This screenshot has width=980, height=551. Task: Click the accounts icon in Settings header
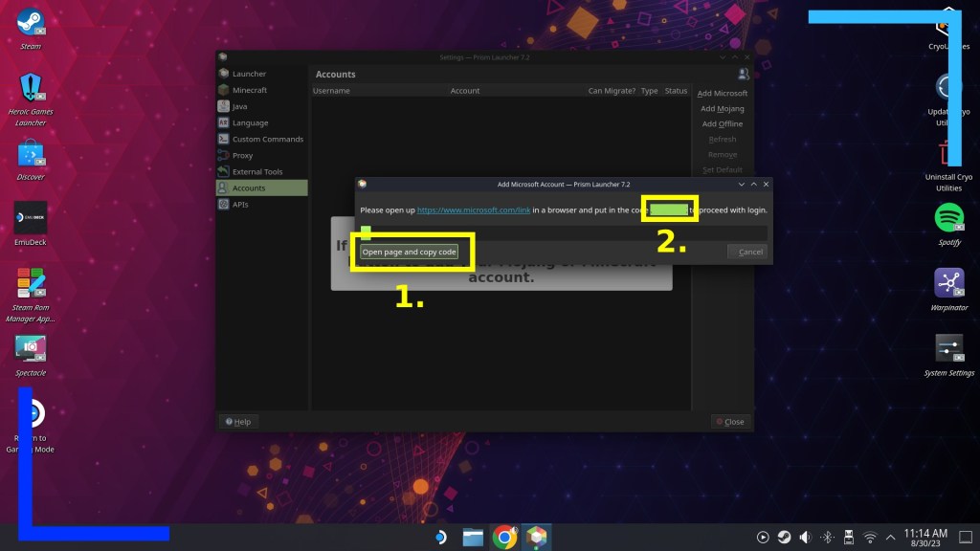(743, 75)
